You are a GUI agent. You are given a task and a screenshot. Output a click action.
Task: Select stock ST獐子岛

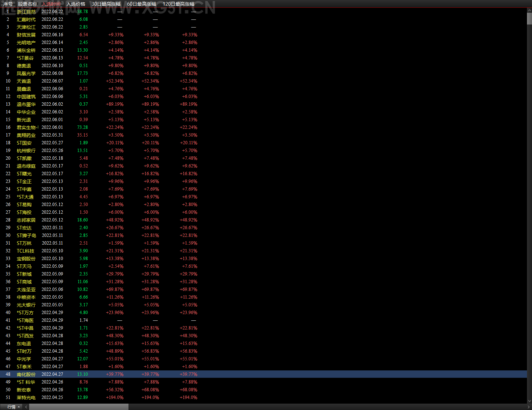point(26,236)
